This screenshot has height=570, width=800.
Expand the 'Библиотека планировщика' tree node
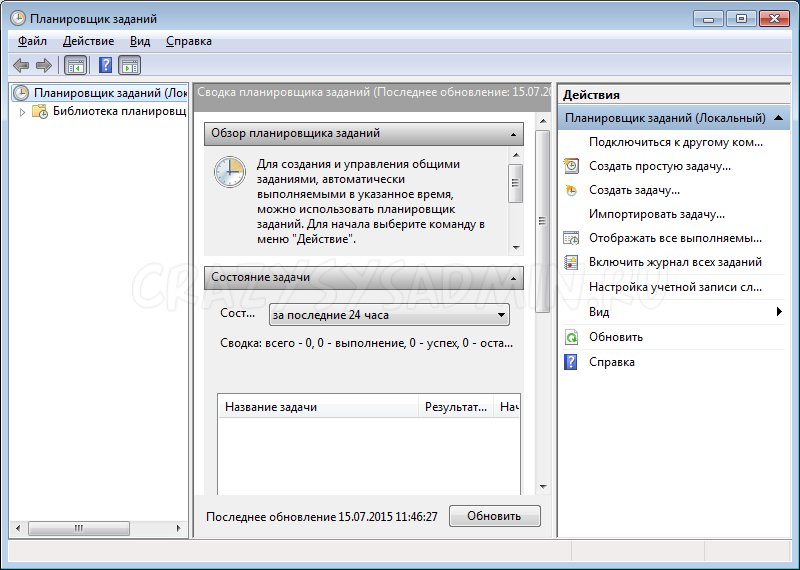[x=23, y=112]
